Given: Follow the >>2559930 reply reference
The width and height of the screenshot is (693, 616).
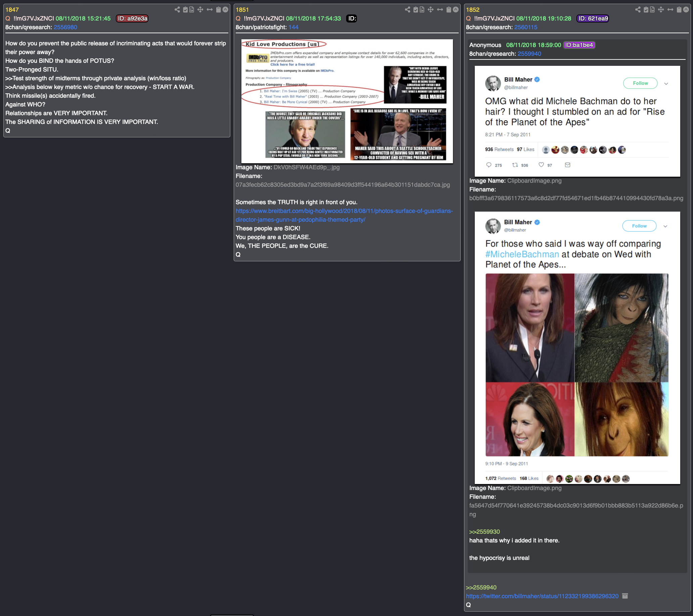Looking at the screenshot, I should pos(484,532).
